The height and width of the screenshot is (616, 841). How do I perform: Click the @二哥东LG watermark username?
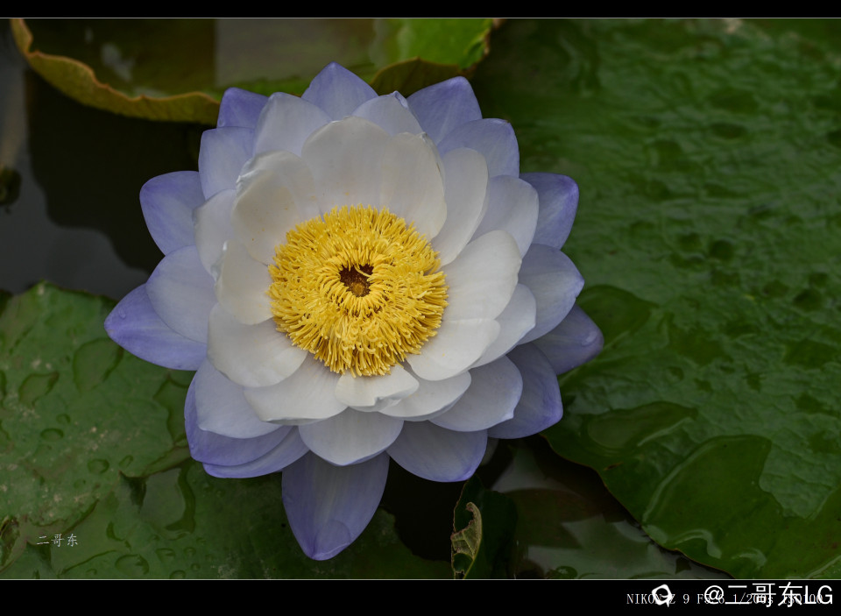767,595
